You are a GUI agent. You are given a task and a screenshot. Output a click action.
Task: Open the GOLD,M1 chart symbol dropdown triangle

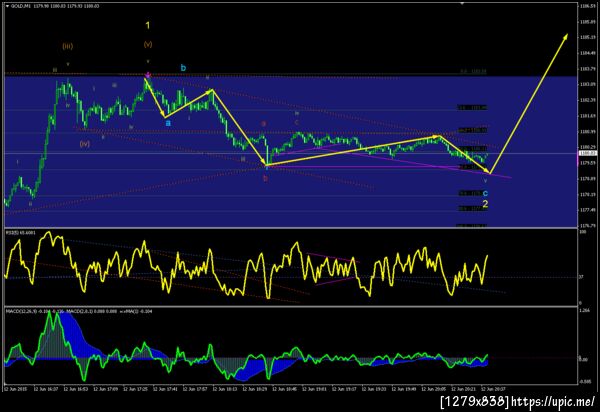coord(7,6)
